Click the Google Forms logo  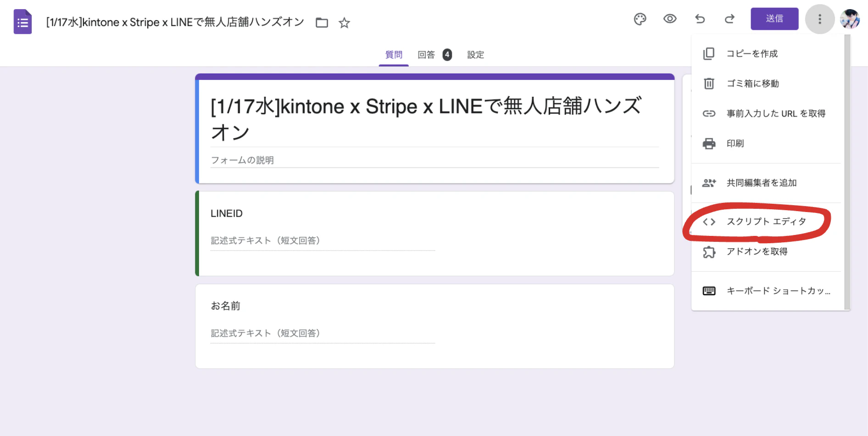tap(22, 22)
